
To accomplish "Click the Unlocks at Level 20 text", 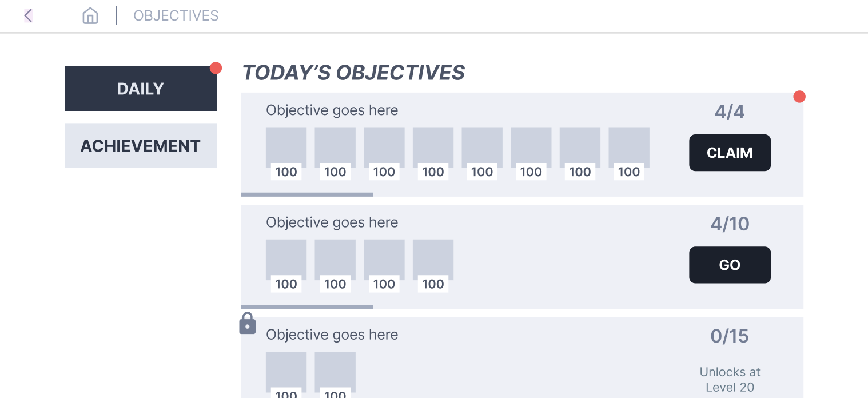I will 730,380.
